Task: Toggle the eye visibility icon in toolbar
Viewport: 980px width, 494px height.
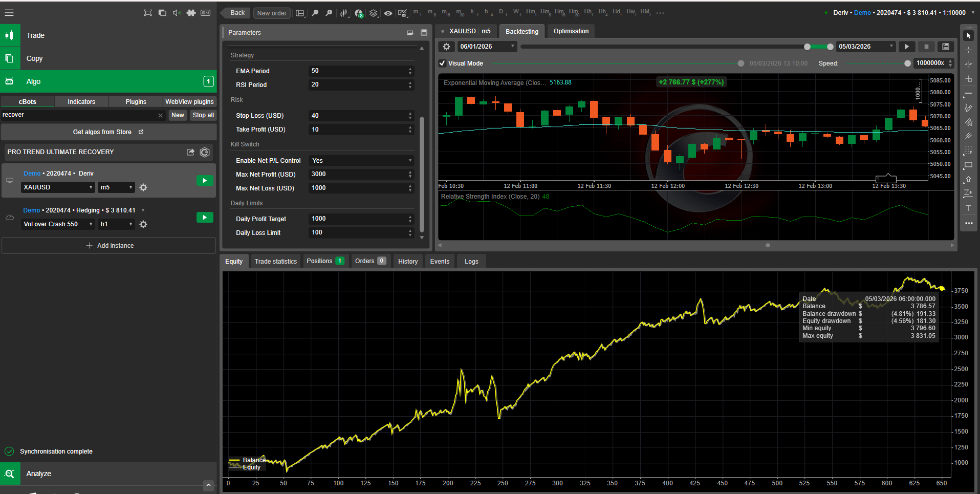Action: [x=388, y=13]
